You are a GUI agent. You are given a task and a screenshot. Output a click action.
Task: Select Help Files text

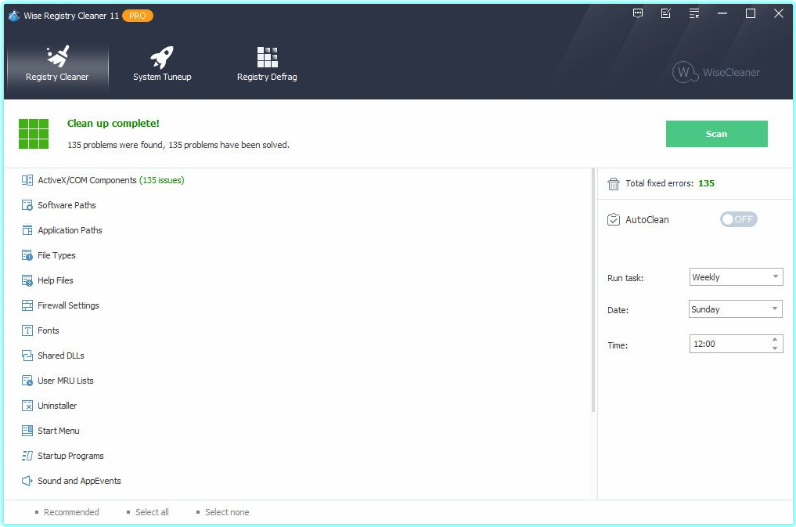[x=55, y=280]
